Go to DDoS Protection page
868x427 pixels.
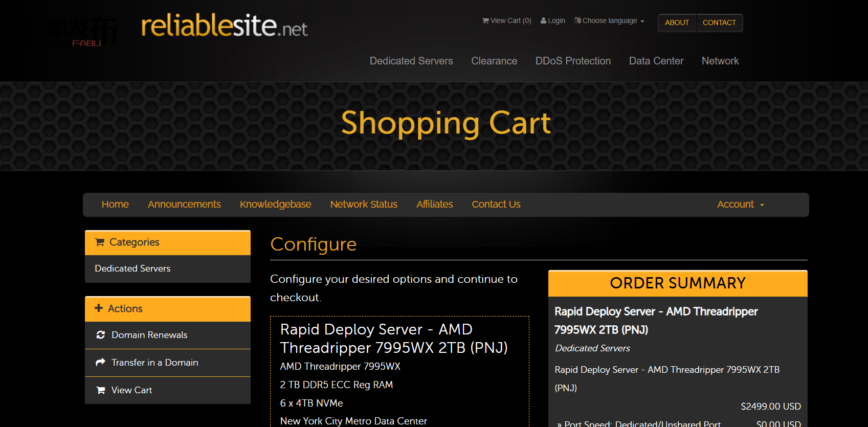coord(573,61)
